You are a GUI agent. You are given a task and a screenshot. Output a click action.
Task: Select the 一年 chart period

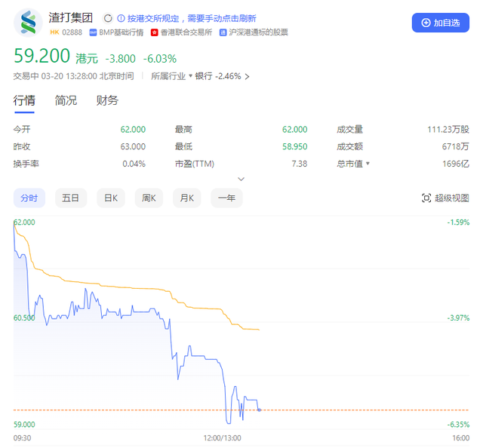coord(226,198)
